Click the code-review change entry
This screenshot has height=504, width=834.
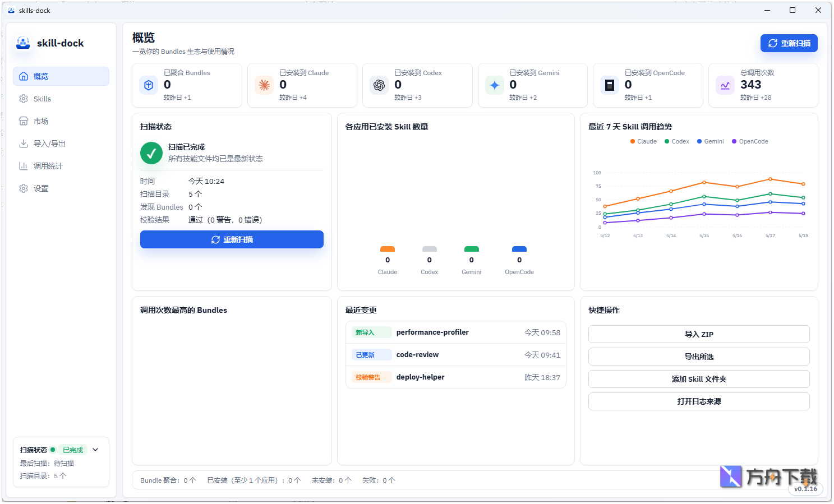tap(456, 355)
